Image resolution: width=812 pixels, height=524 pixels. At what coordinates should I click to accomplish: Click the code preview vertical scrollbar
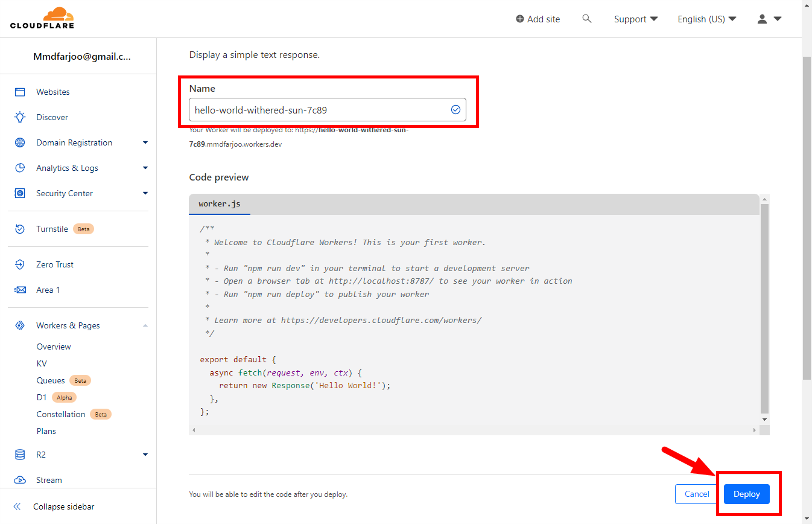pos(764,308)
